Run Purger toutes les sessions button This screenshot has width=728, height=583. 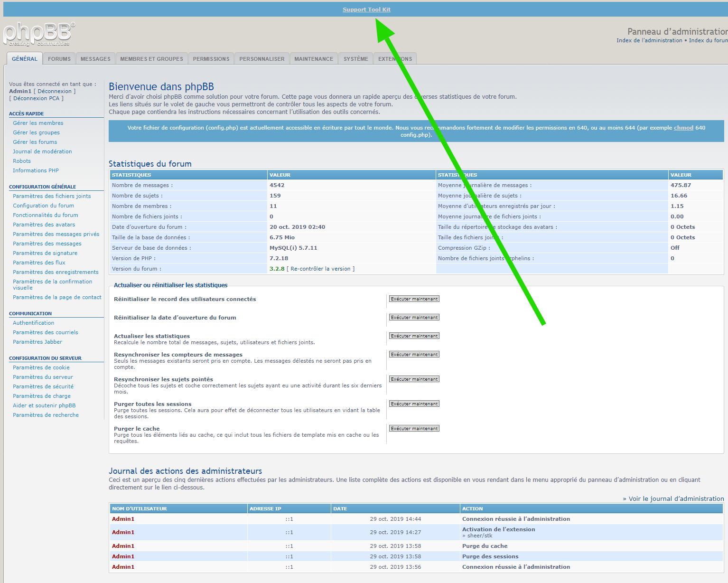[x=414, y=404]
